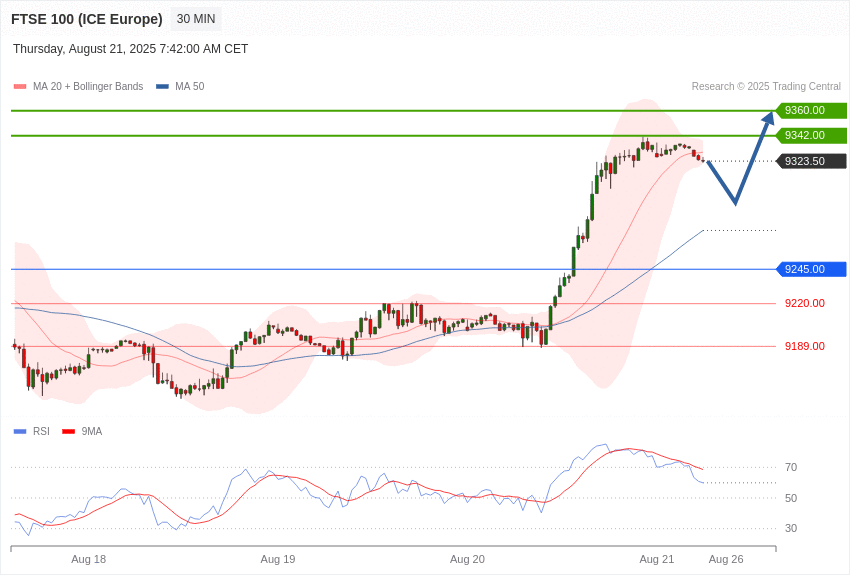Click the 9245.00 pivot price tag
This screenshot has height=576, width=850.
point(810,269)
